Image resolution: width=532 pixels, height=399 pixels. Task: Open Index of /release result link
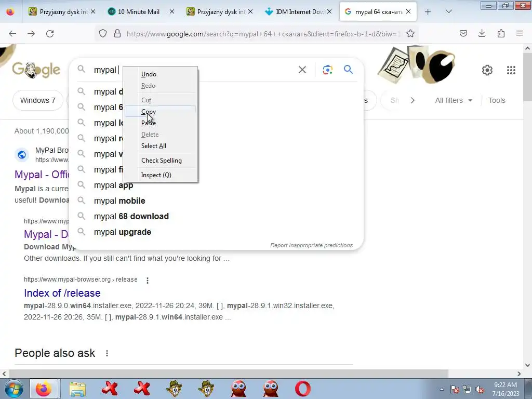[62, 293]
